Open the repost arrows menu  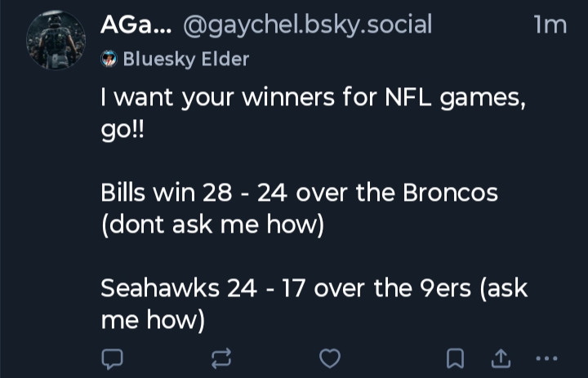221,358
